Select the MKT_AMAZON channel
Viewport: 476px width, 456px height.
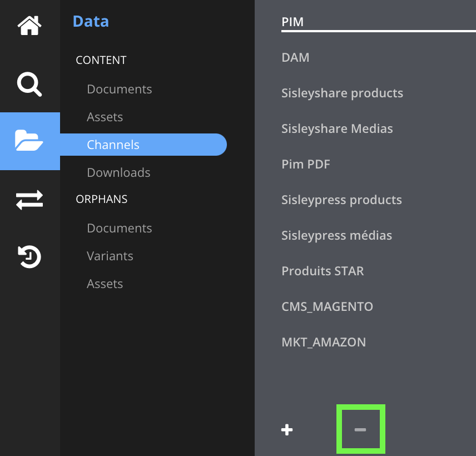coord(324,342)
